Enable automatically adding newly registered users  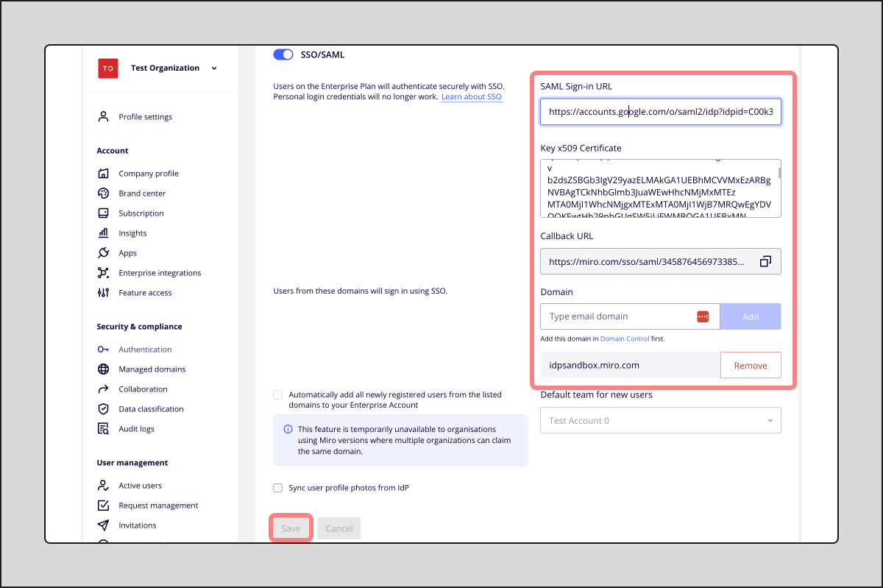[277, 394]
